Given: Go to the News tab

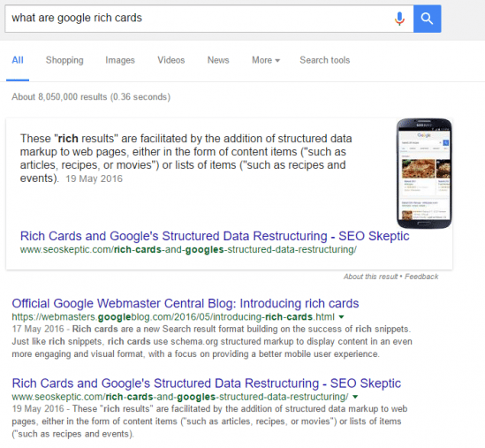Looking at the screenshot, I should (x=218, y=60).
